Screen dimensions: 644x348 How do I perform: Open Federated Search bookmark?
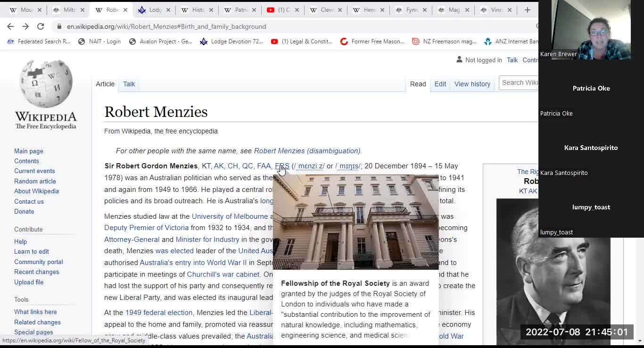39,41
